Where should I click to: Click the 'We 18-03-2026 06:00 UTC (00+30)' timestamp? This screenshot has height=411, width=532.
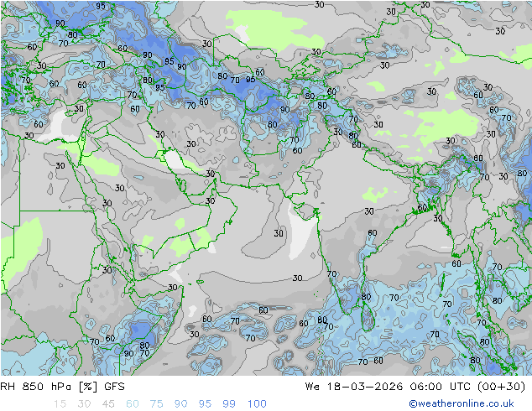coord(415,387)
